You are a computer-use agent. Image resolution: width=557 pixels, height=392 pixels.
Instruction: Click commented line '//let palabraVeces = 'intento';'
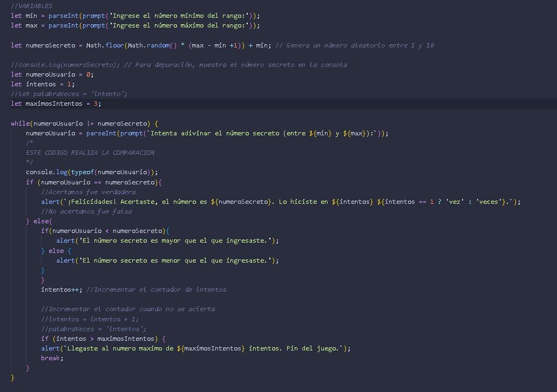pyautogui.click(x=69, y=94)
